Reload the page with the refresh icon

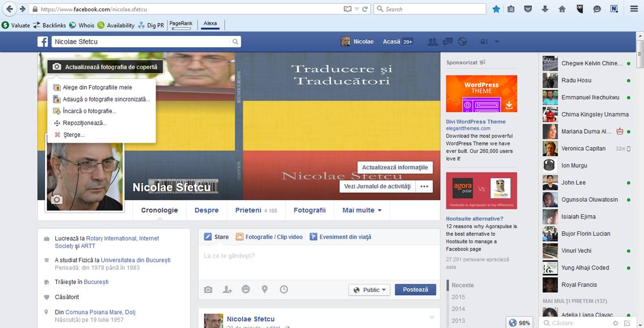365,9
